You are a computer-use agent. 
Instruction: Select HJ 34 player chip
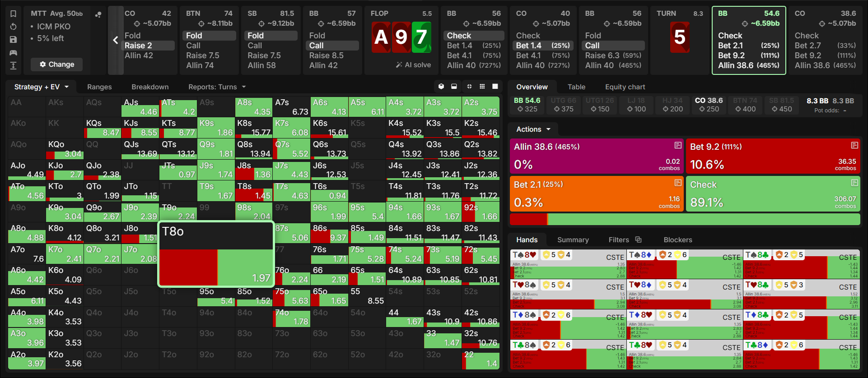click(x=672, y=105)
